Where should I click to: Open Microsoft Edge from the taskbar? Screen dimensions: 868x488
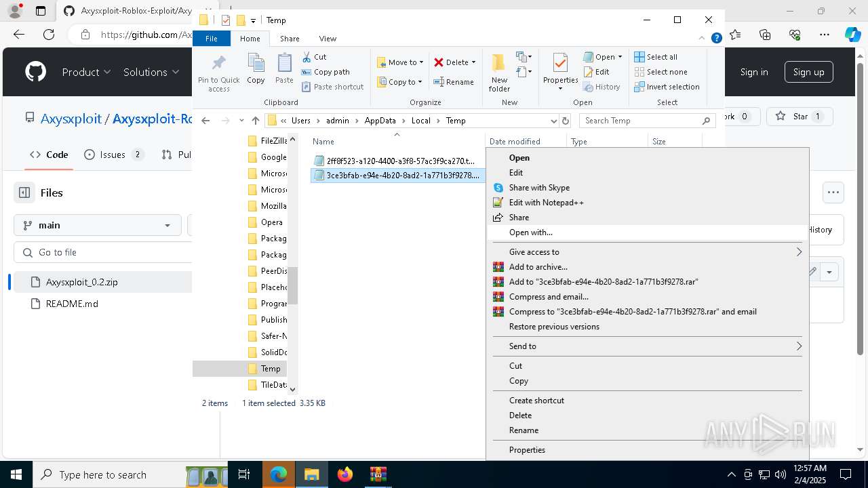(x=279, y=474)
